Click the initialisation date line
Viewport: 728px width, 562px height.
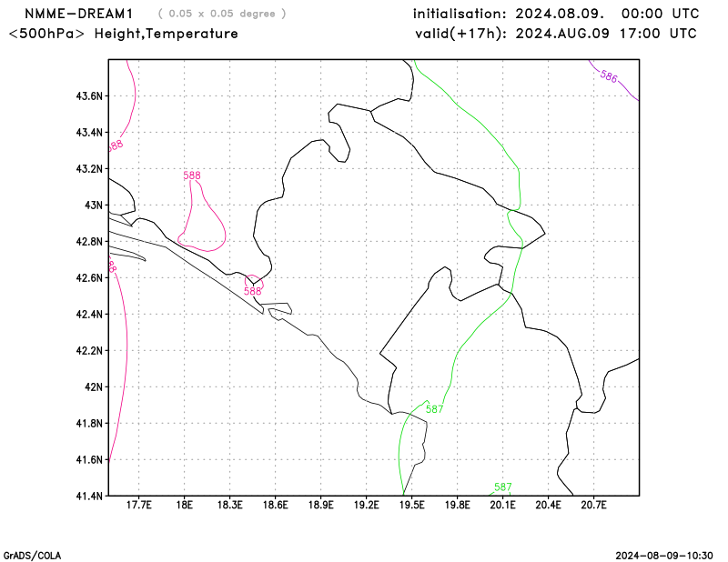point(556,14)
